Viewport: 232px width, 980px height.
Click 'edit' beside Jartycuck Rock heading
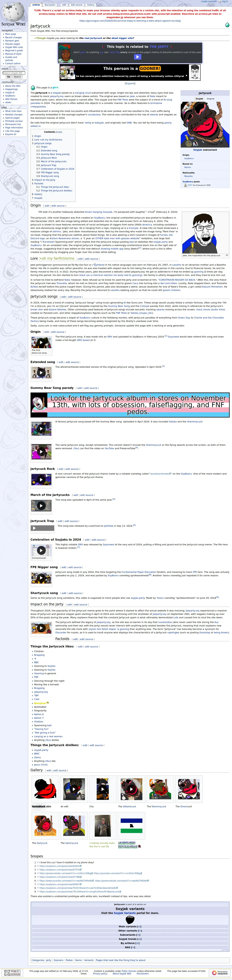[61, 469]
